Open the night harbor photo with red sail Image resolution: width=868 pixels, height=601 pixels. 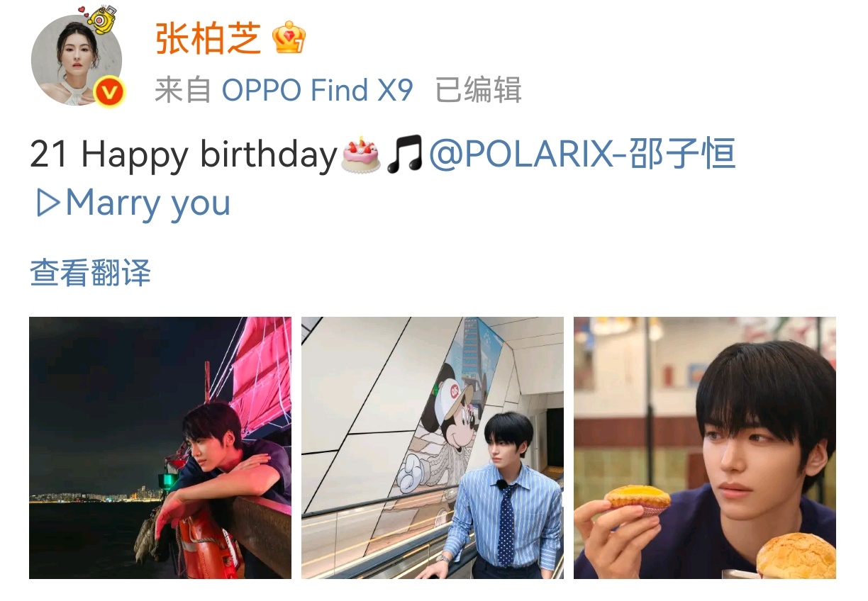click(160, 448)
